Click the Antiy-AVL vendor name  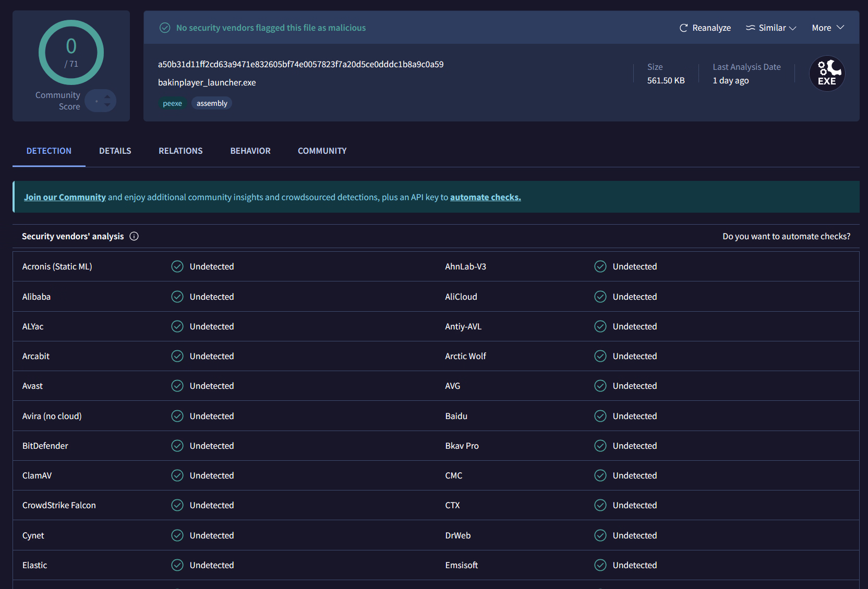(463, 326)
